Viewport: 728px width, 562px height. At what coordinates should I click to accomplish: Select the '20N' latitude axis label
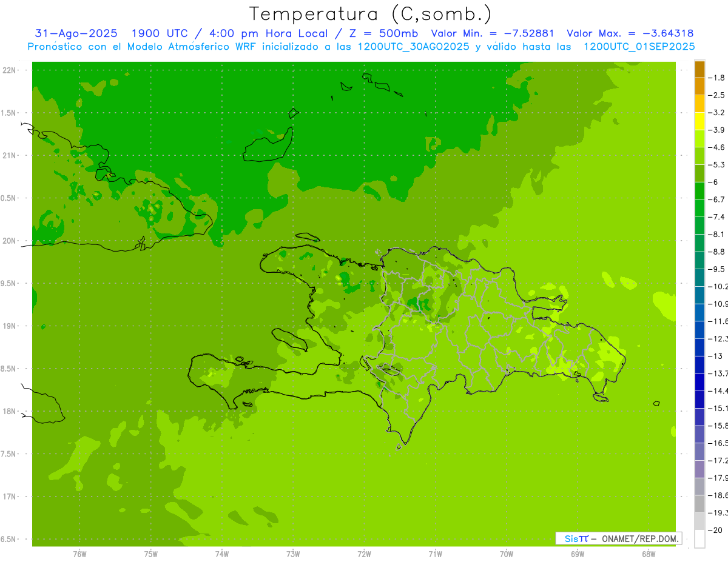click(10, 241)
